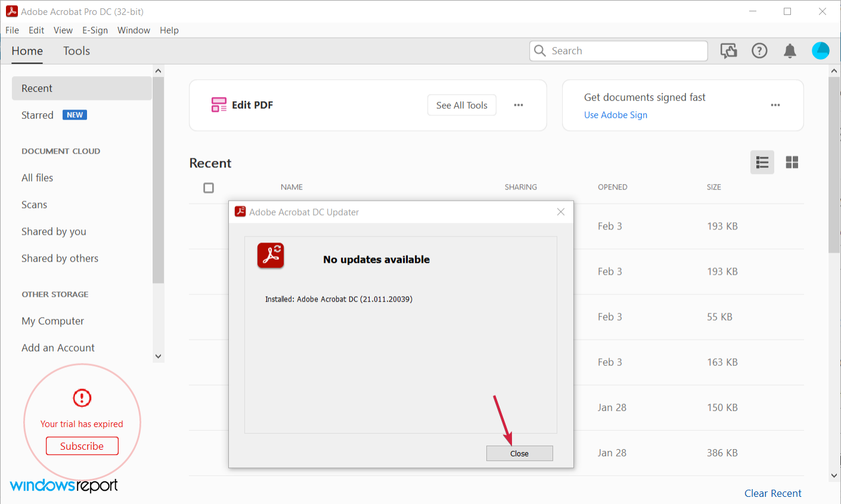This screenshot has height=504, width=841.
Task: Switch to the Home tab
Action: (27, 51)
